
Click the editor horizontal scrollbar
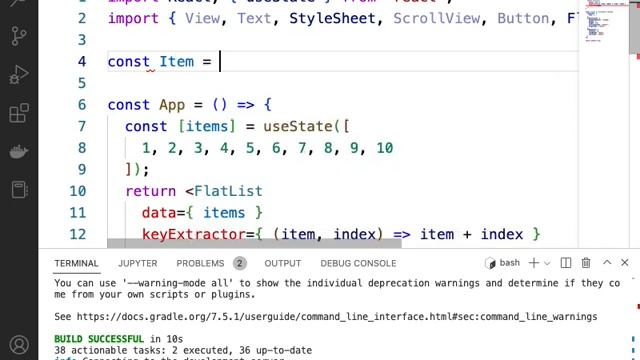point(254,244)
